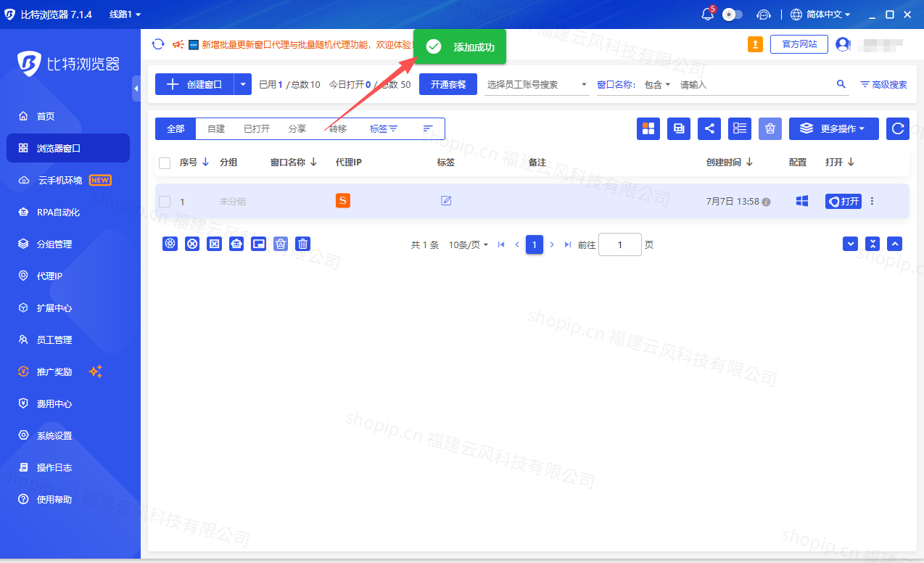Click the search magnifier icon
This screenshot has width=924, height=563.
841,84
